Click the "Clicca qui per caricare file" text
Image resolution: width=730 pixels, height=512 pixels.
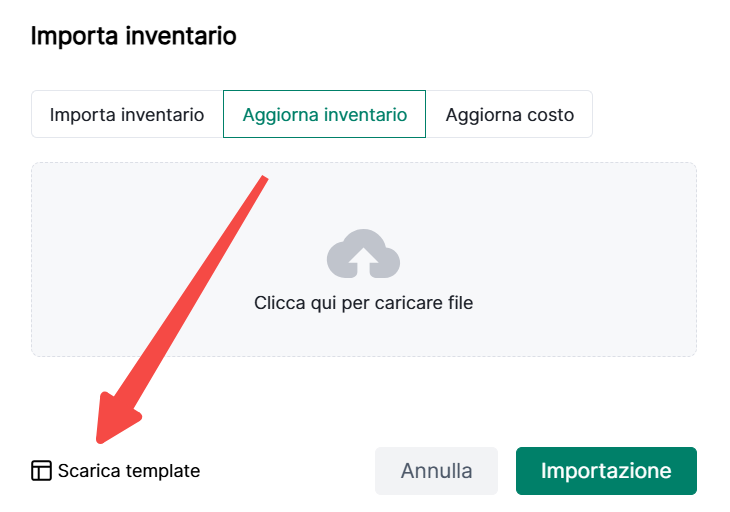coord(363,302)
